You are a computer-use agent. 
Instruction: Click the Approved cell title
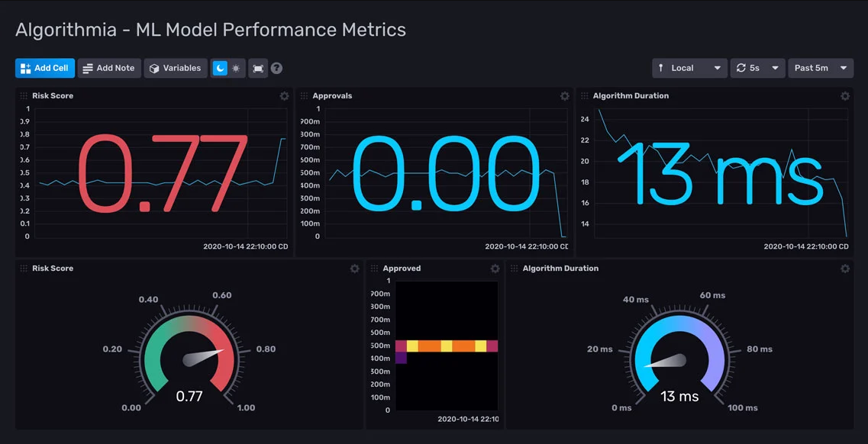pos(402,269)
